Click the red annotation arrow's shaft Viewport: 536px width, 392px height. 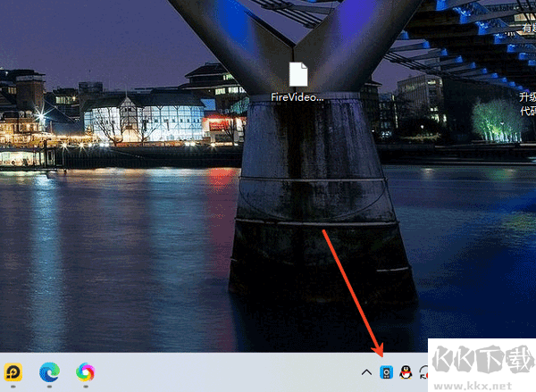(351, 286)
